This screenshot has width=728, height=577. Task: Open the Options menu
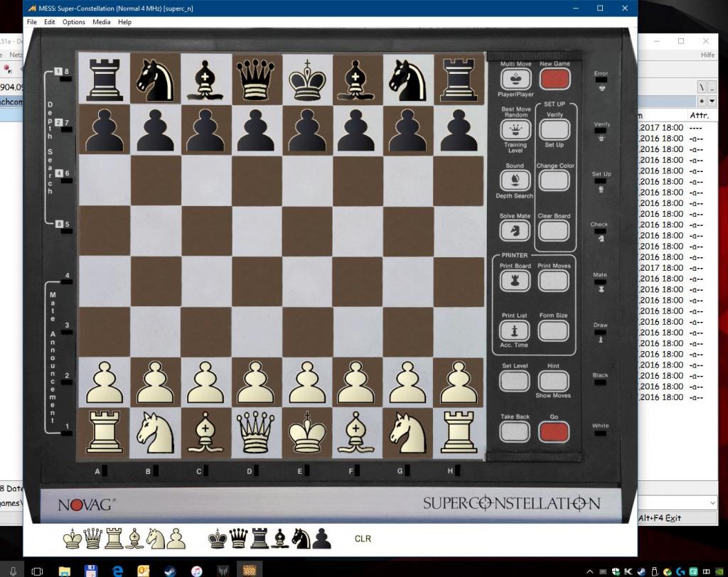click(x=74, y=22)
